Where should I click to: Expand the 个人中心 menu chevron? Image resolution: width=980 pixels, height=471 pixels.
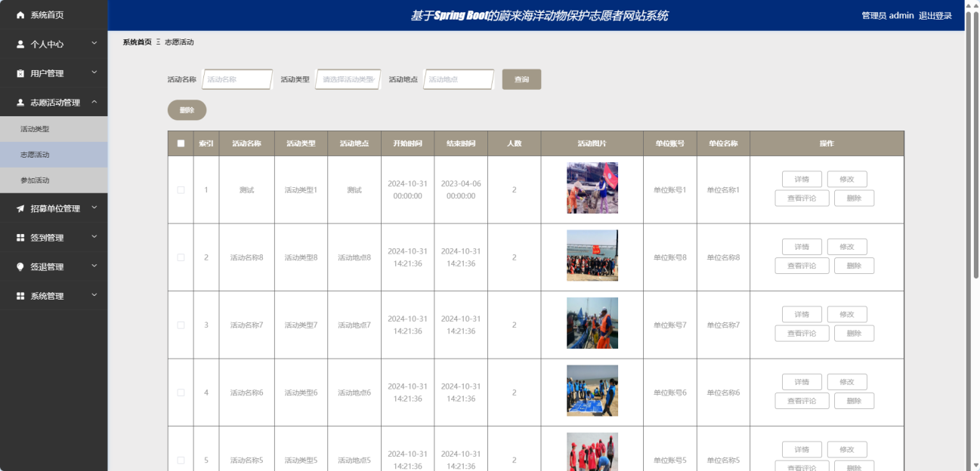tap(94, 44)
